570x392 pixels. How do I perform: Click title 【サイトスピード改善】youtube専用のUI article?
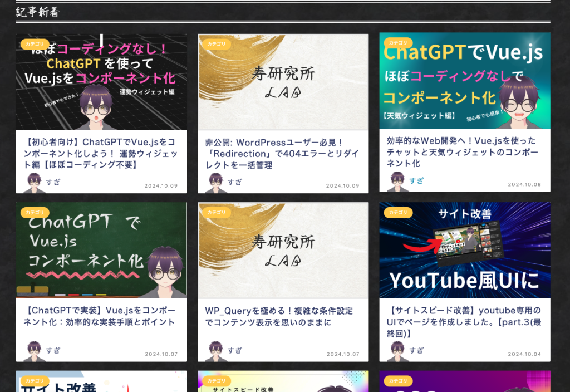coord(464,322)
